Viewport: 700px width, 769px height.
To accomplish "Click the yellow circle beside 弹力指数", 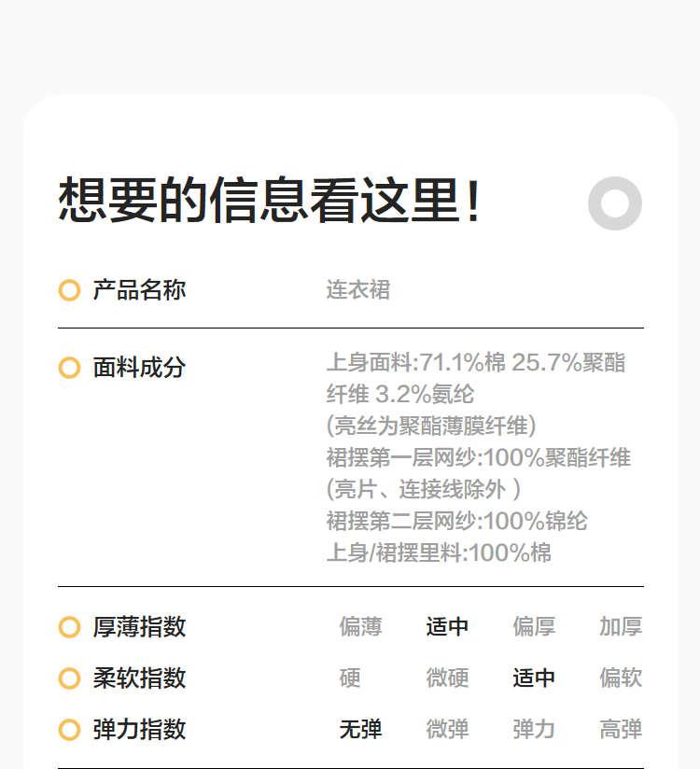I will [69, 730].
